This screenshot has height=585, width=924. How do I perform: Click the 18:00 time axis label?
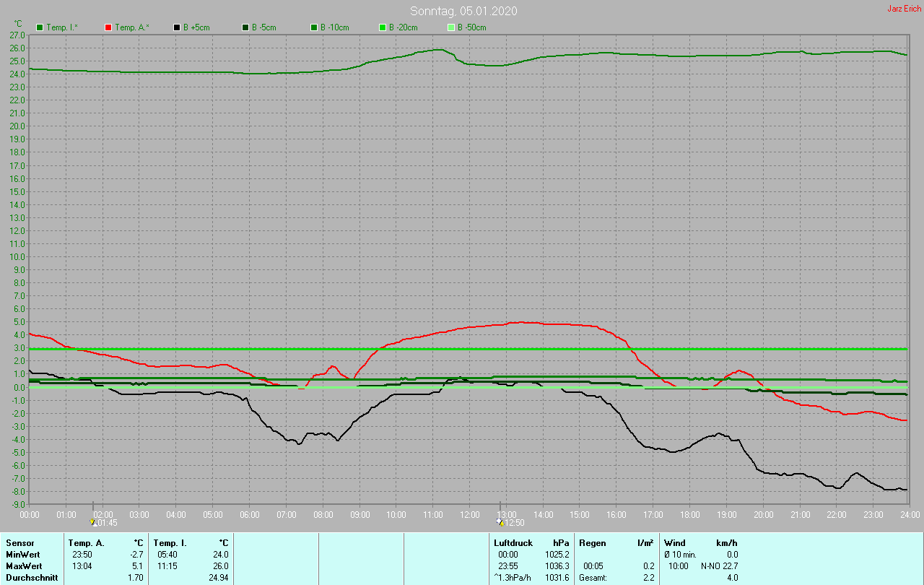click(x=690, y=514)
